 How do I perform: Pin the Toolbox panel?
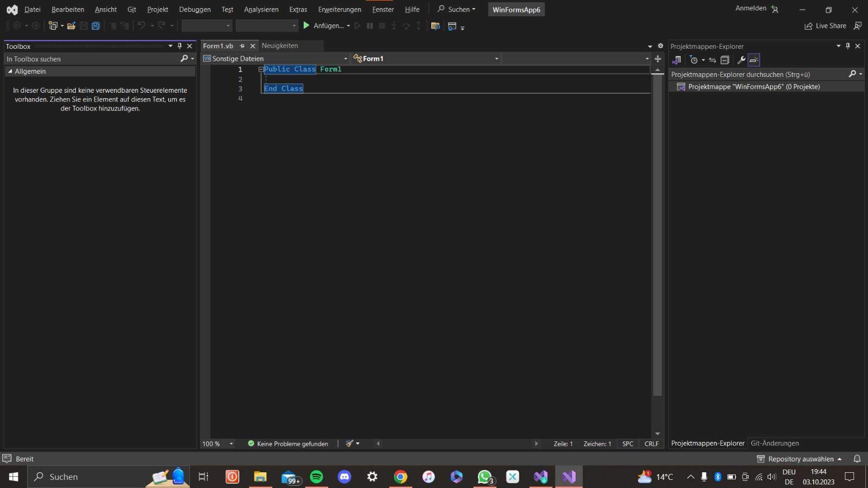[x=180, y=46]
